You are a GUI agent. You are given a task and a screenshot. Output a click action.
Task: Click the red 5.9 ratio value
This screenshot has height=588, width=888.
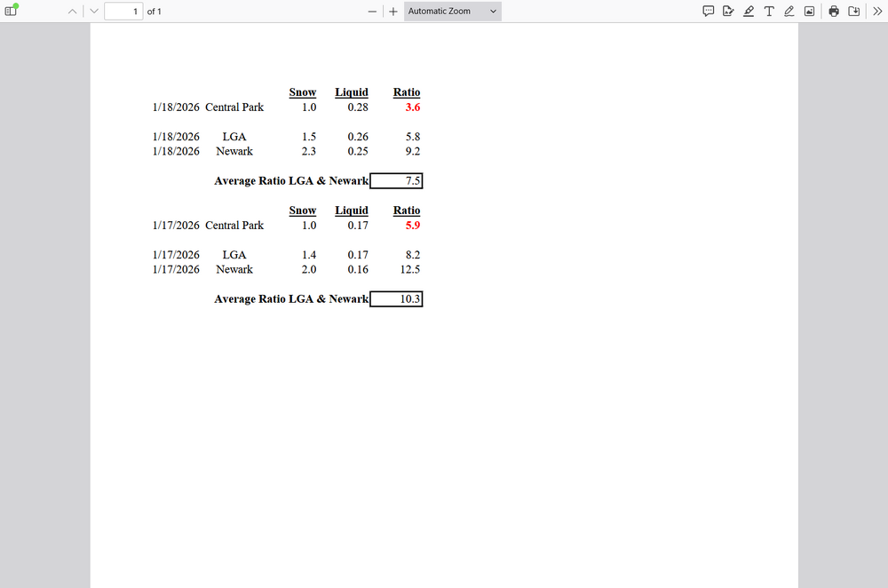click(412, 226)
